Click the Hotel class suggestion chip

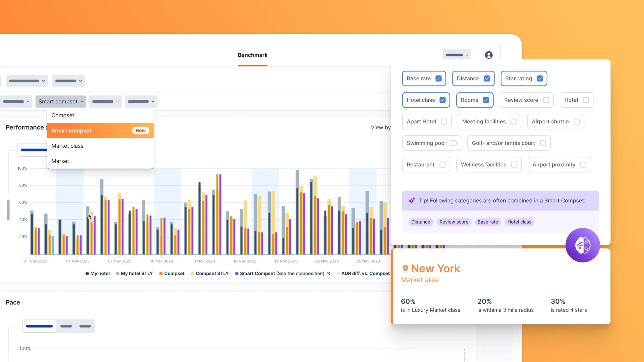click(519, 222)
